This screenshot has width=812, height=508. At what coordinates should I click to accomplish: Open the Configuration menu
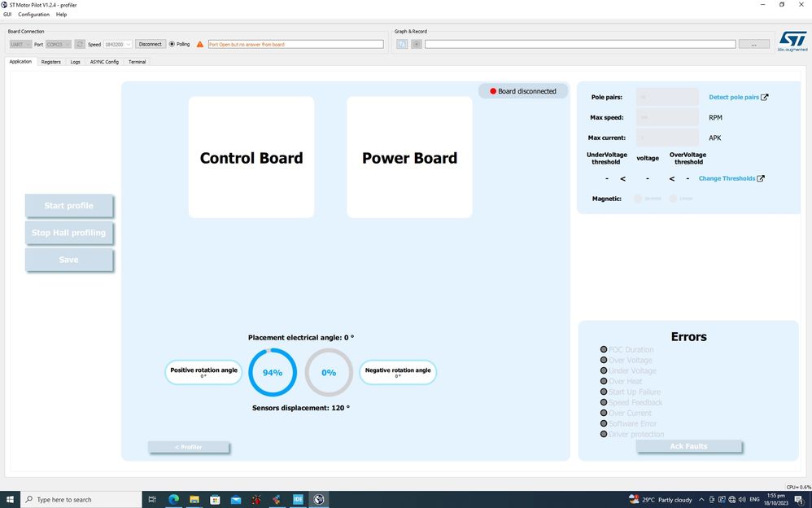pos(33,15)
